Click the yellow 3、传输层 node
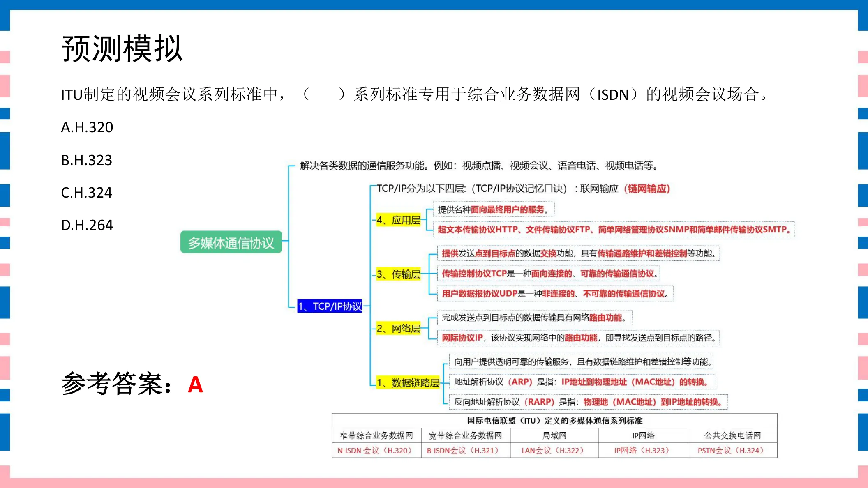Screen dimensions: 868x488 click(398, 274)
